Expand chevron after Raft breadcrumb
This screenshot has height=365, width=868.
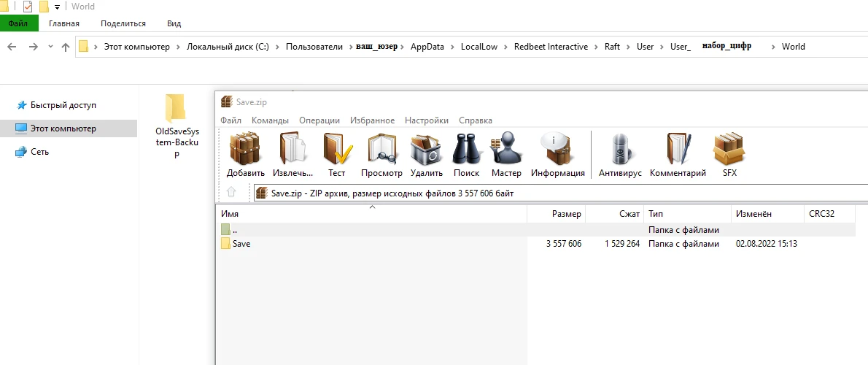(x=629, y=47)
